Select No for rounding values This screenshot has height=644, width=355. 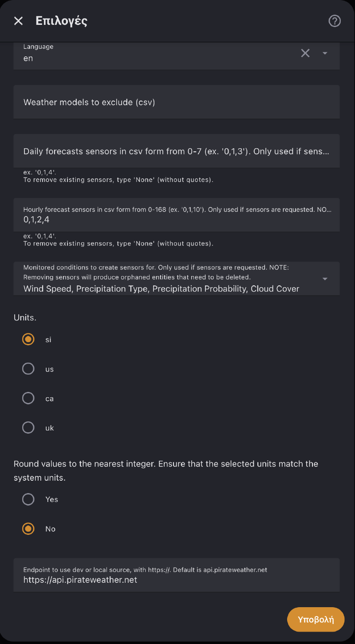(28, 529)
